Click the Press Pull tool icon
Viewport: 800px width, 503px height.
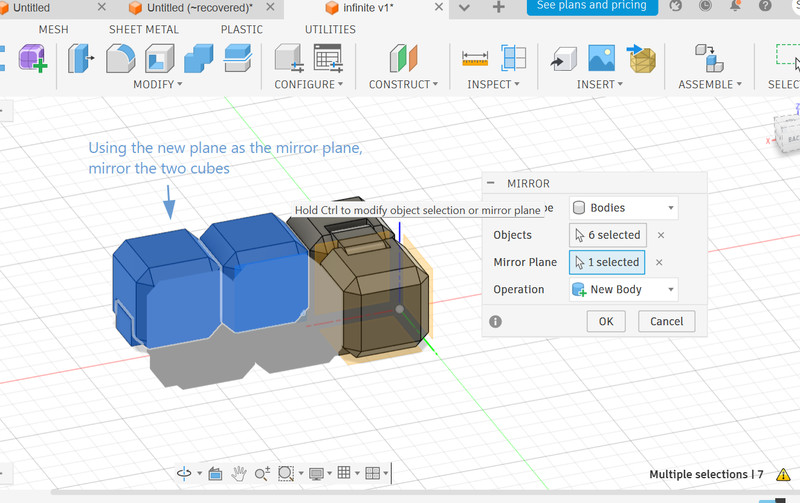(80, 58)
